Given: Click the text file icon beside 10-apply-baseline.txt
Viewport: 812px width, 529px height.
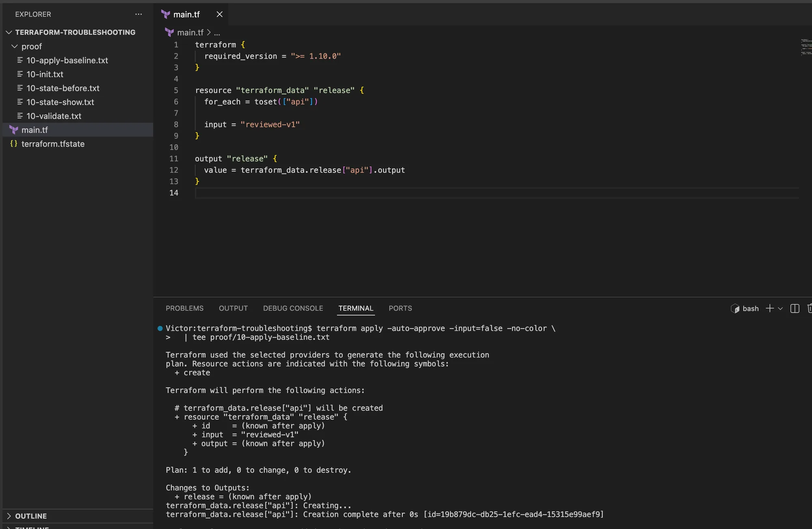Looking at the screenshot, I should (20, 60).
